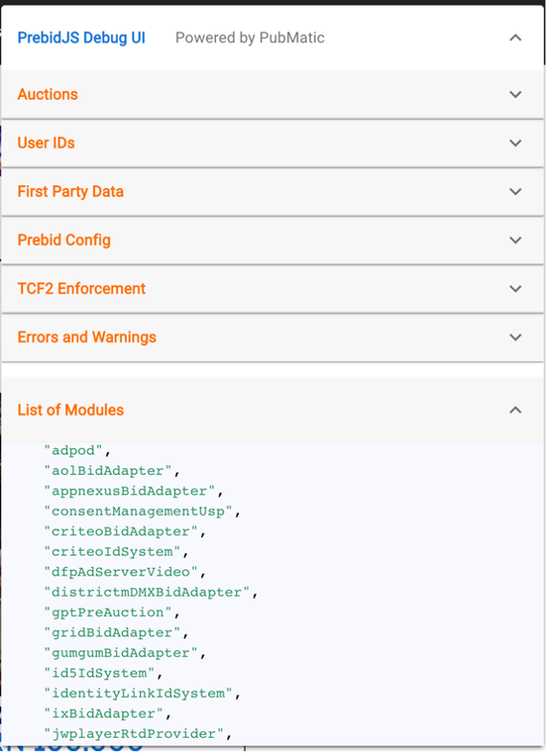Expand the TCF2 Enforcement chevron
The image size is (548, 756).
515,289
